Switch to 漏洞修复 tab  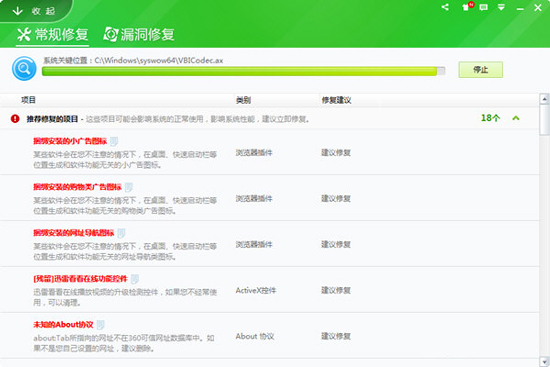pyautogui.click(x=139, y=35)
